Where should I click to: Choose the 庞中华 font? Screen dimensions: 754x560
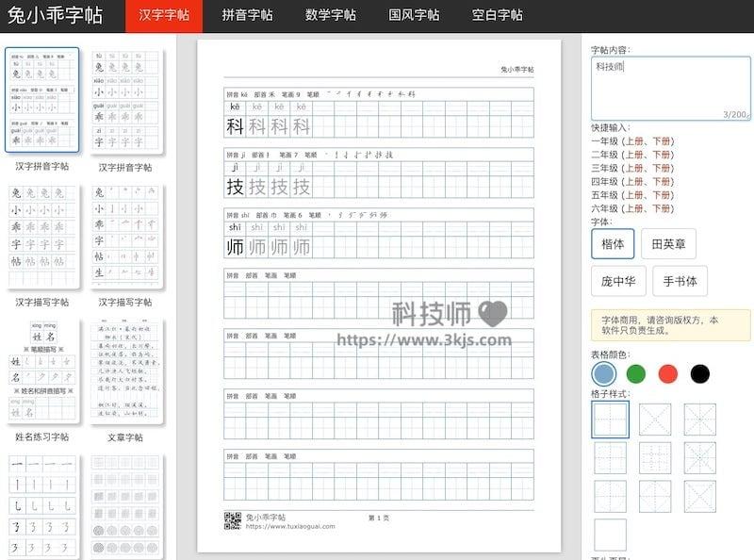click(618, 281)
